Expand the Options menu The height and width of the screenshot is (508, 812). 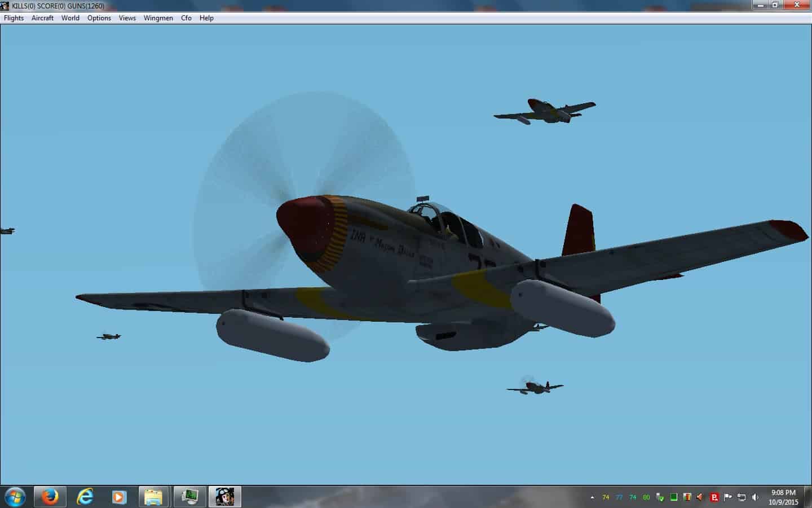pyautogui.click(x=99, y=18)
